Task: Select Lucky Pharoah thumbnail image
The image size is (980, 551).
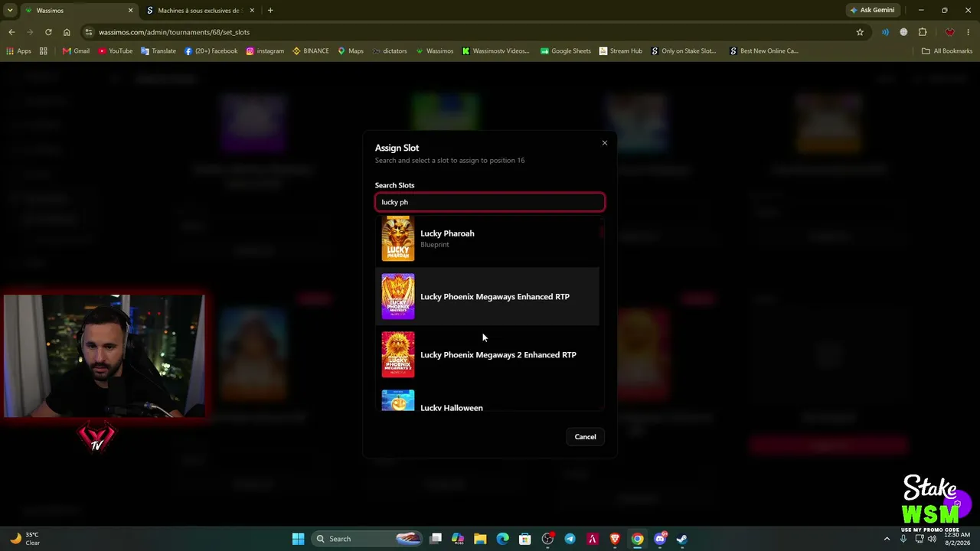Action: pos(398,239)
